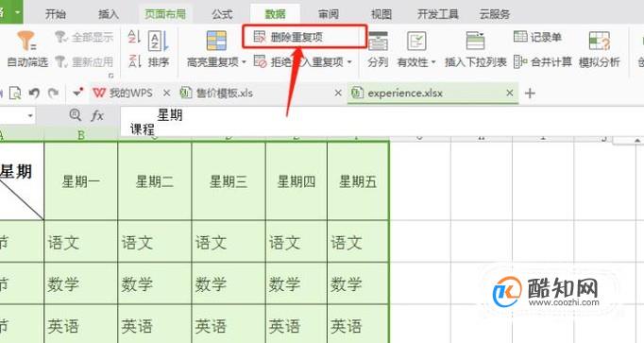Open the What-If Analysis (模拟分析) icon
This screenshot has width=644, height=343.
(x=600, y=42)
